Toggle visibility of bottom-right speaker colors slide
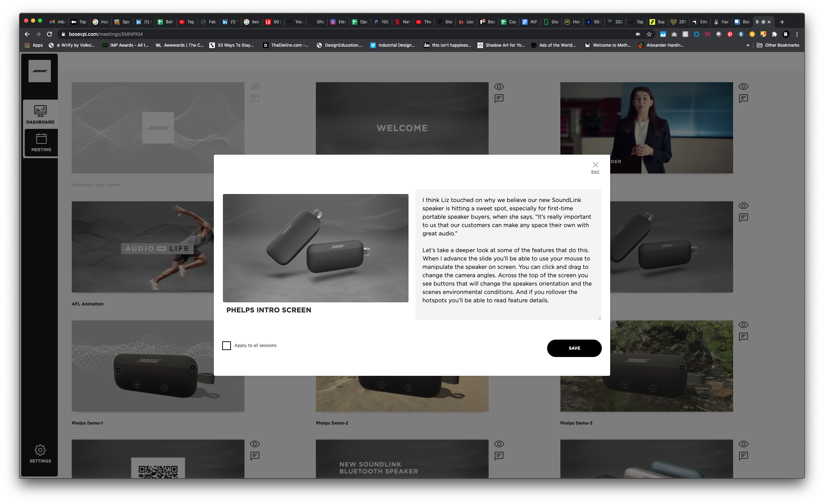The width and height of the screenshot is (824, 504). point(744,444)
